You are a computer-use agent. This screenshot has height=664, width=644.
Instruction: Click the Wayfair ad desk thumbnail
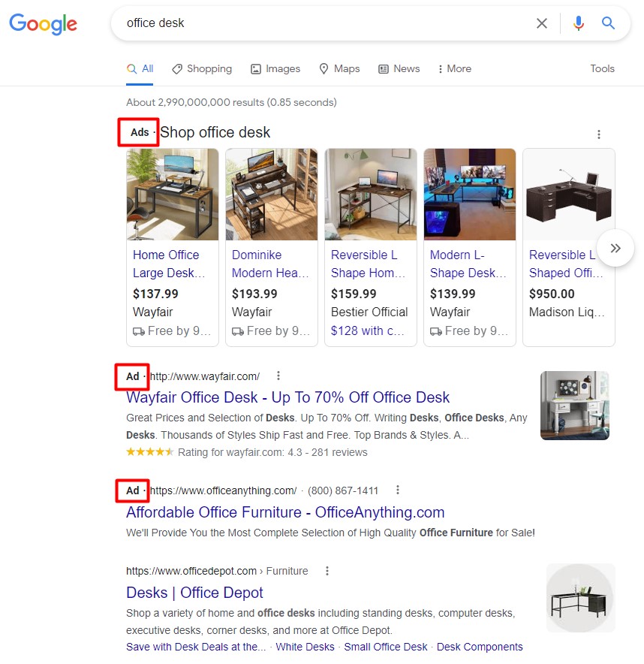pyautogui.click(x=575, y=406)
